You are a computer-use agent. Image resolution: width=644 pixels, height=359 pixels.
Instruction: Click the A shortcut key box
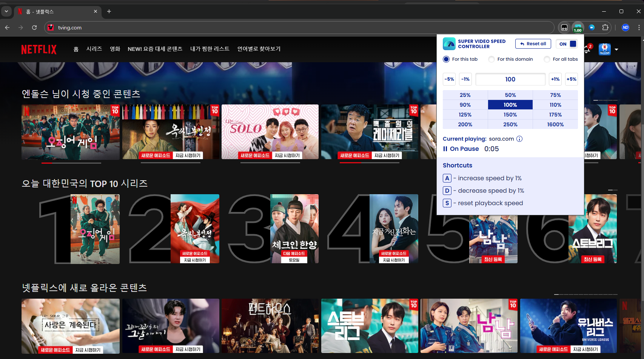(x=447, y=178)
